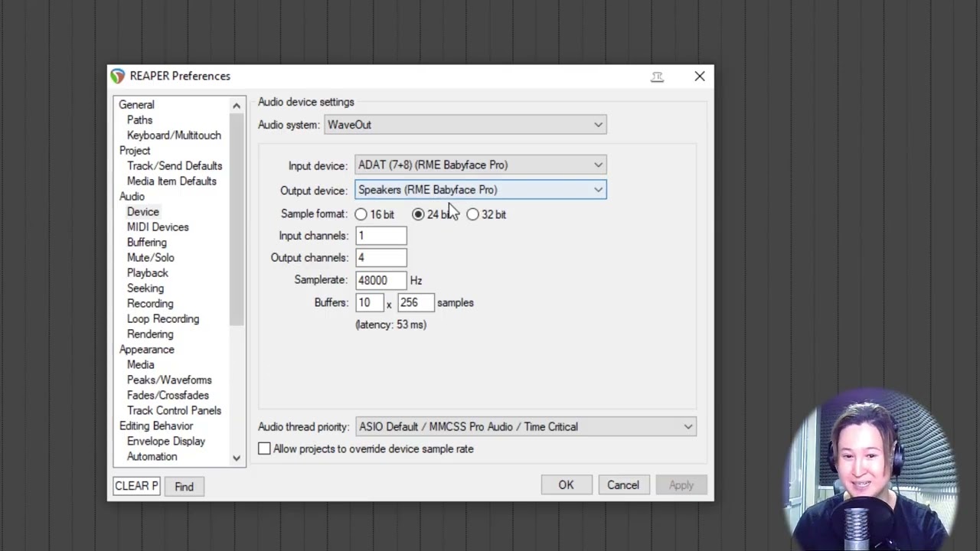Click the sidebar scroll-up arrow
The height and width of the screenshot is (551, 980).
click(237, 105)
